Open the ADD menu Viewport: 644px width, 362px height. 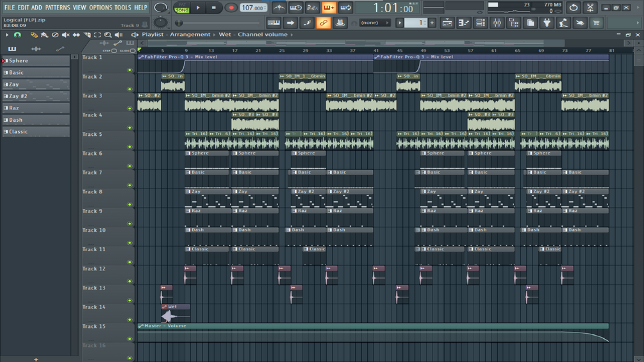point(37,8)
